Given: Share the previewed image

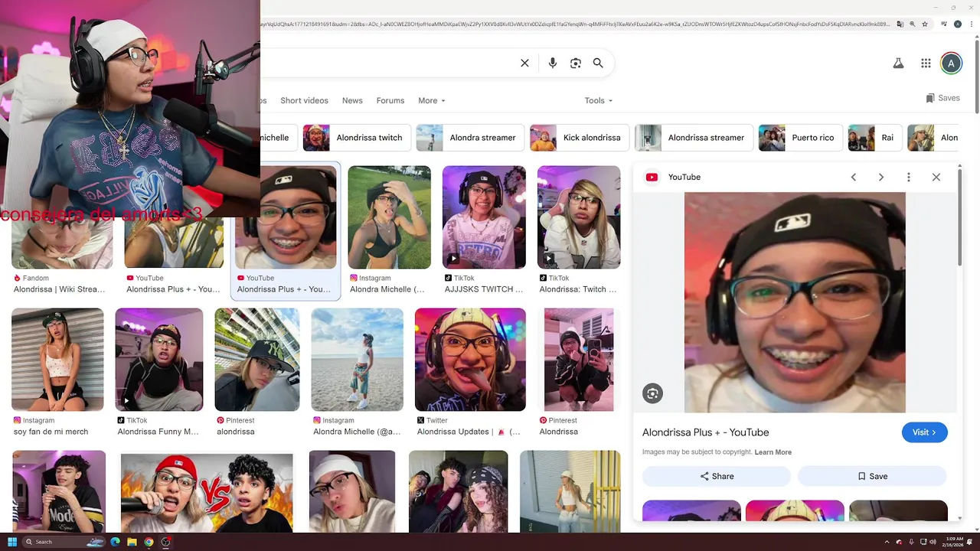Looking at the screenshot, I should (x=717, y=476).
